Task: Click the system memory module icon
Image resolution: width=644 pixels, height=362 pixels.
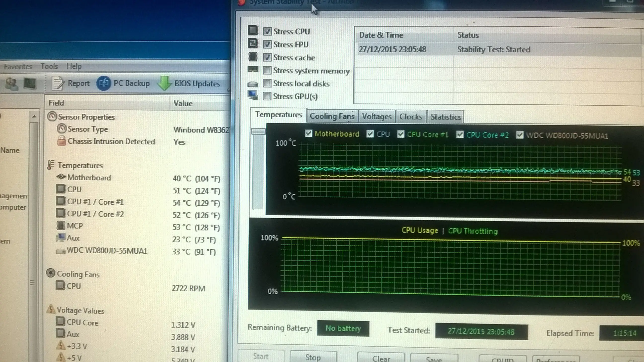Action: pyautogui.click(x=253, y=69)
